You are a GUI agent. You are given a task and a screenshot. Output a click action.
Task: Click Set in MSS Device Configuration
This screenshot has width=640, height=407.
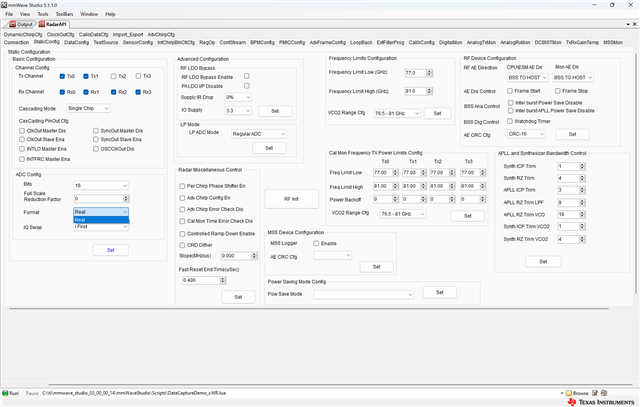(376, 267)
